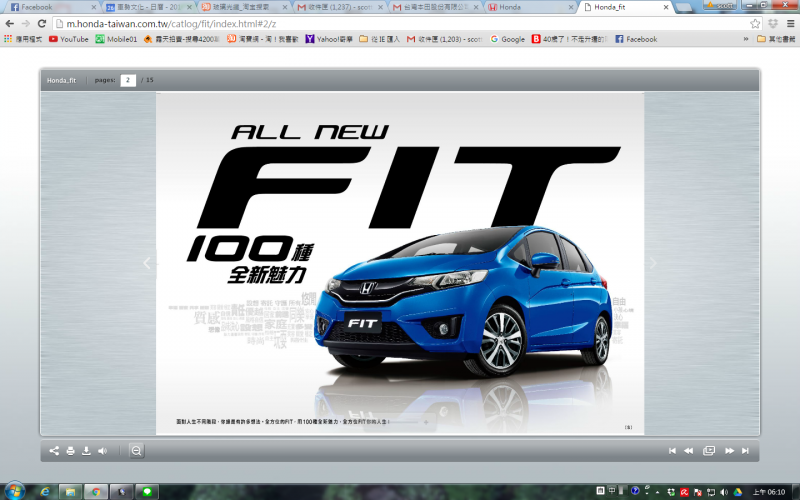Viewport: 800px width, 500px height.
Task: Open the volume control in system tray
Action: (x=723, y=492)
